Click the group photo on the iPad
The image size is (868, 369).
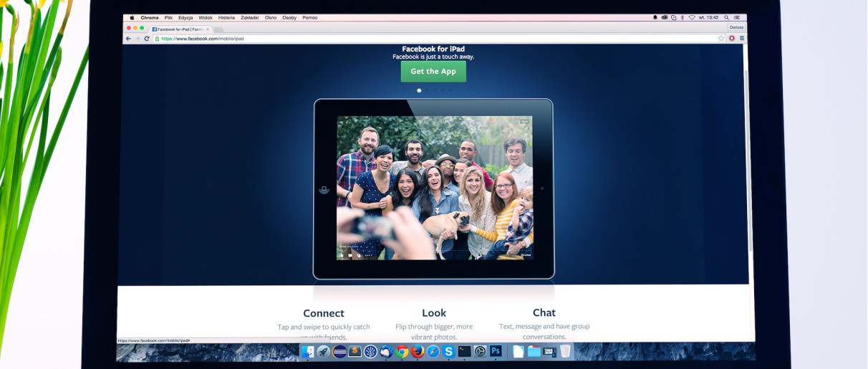[x=435, y=188]
